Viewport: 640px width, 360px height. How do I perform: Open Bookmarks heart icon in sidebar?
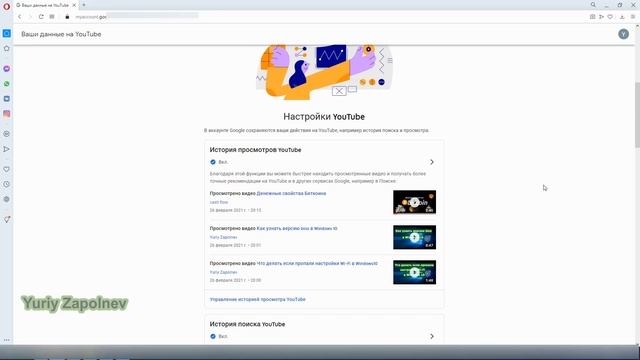pos(7,169)
